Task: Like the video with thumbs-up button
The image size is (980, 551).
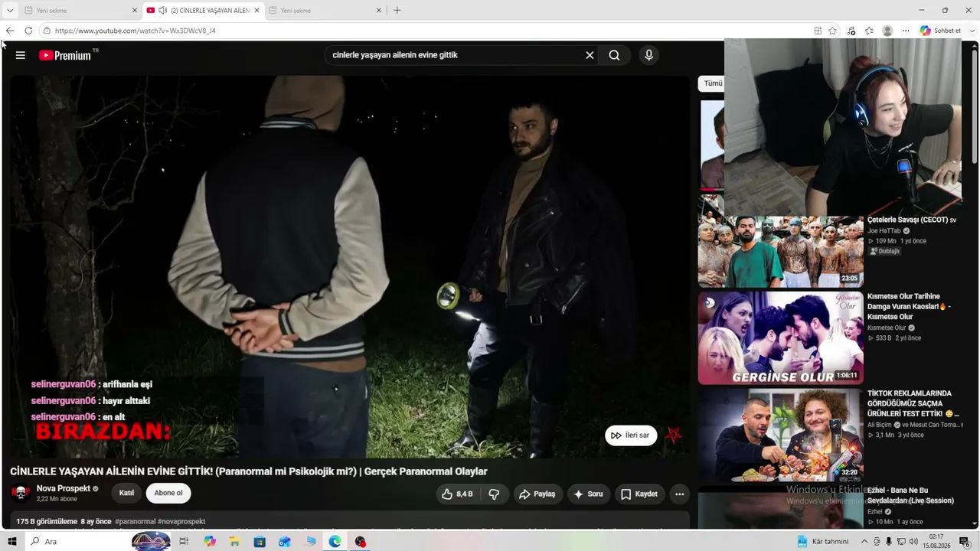Action: [x=457, y=494]
